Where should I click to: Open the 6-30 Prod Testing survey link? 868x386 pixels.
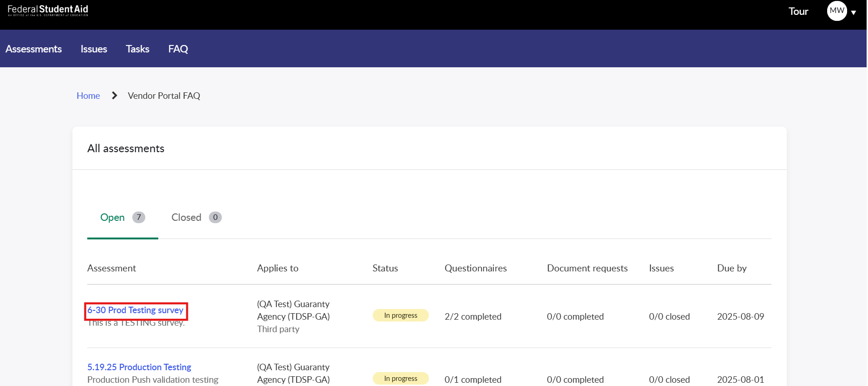click(x=136, y=310)
